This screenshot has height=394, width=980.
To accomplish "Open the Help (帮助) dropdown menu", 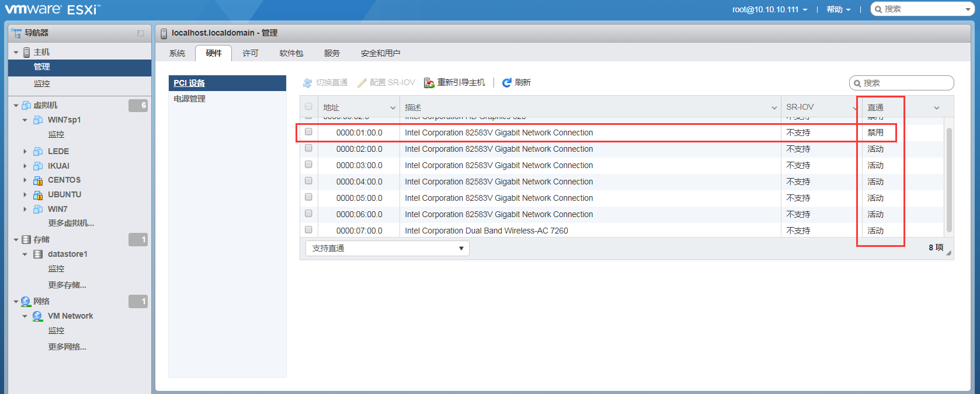I will (x=839, y=9).
